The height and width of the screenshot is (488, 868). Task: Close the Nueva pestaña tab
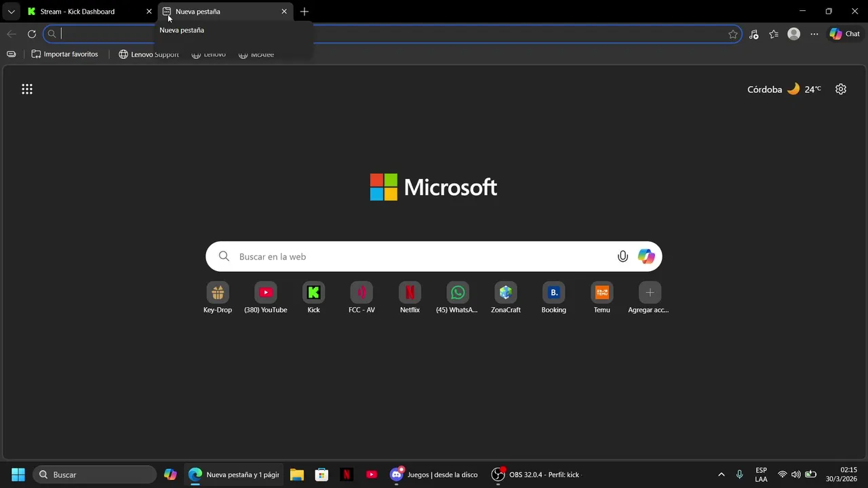click(284, 12)
